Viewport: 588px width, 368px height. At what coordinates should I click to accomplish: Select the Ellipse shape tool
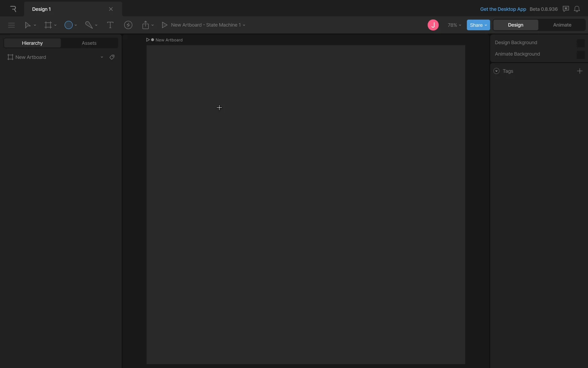click(69, 25)
